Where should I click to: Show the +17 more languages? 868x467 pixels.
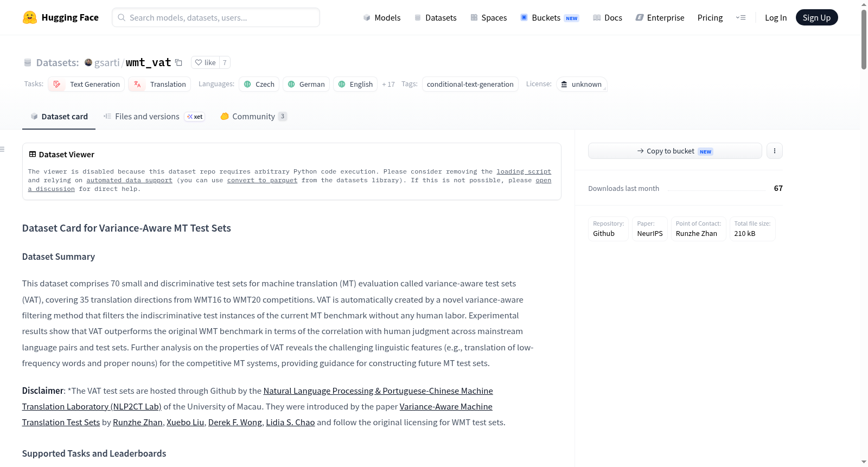tap(388, 85)
